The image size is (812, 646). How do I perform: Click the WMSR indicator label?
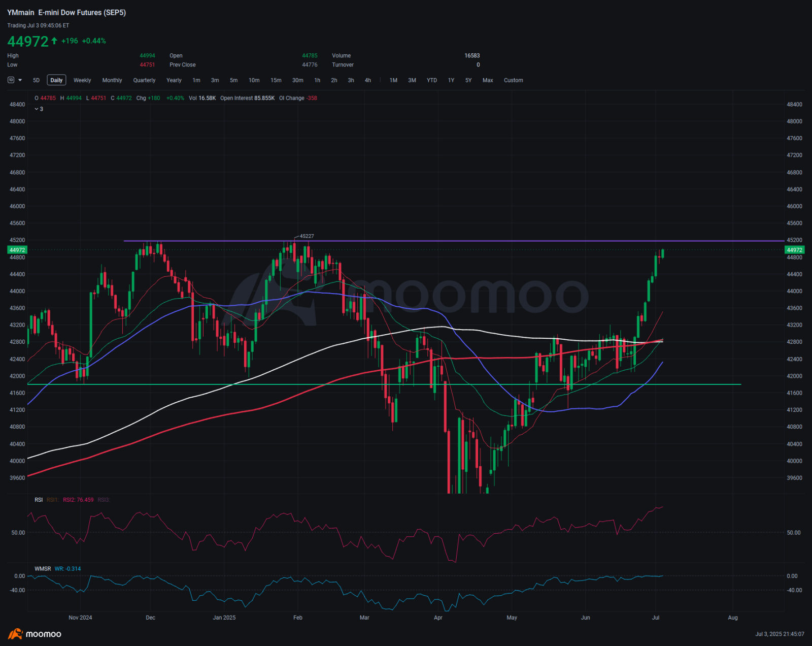[x=43, y=569]
